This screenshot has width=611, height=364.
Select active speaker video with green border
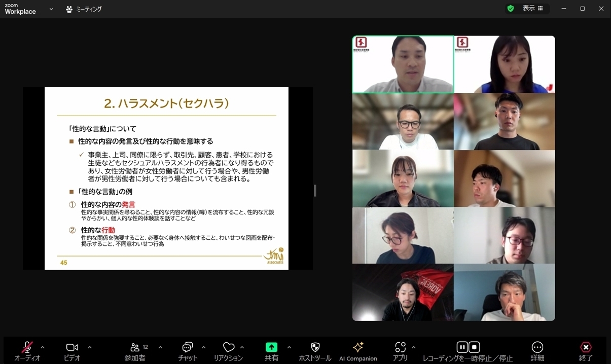pos(403,64)
